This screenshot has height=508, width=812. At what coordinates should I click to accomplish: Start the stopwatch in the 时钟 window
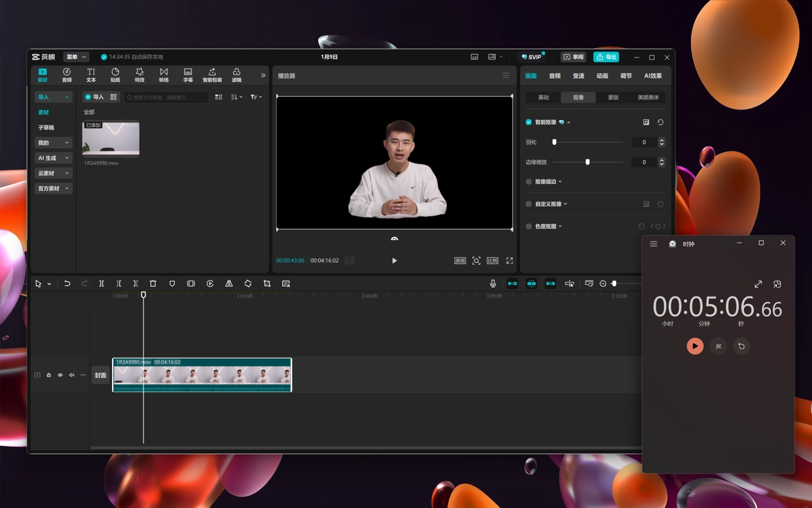695,347
